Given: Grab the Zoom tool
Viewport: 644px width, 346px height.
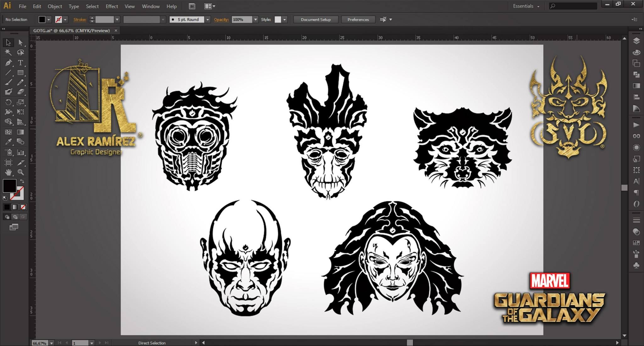Looking at the screenshot, I should [x=20, y=172].
